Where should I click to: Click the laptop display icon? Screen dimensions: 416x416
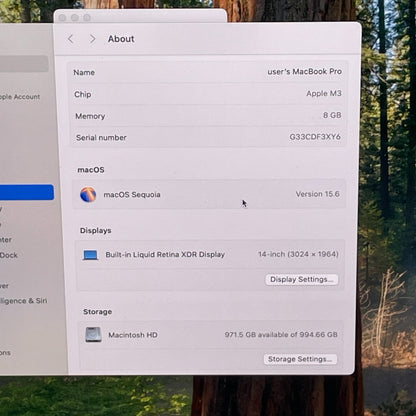(90, 255)
